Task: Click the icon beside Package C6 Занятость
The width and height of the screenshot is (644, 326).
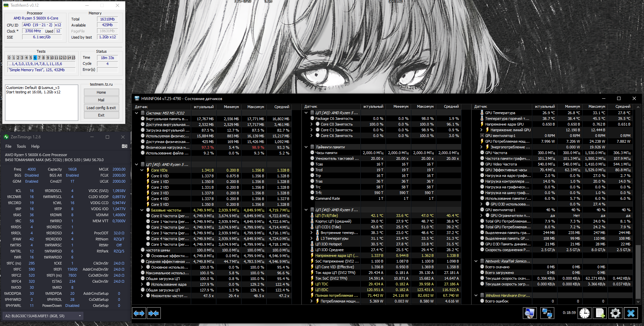Action: 312,119
